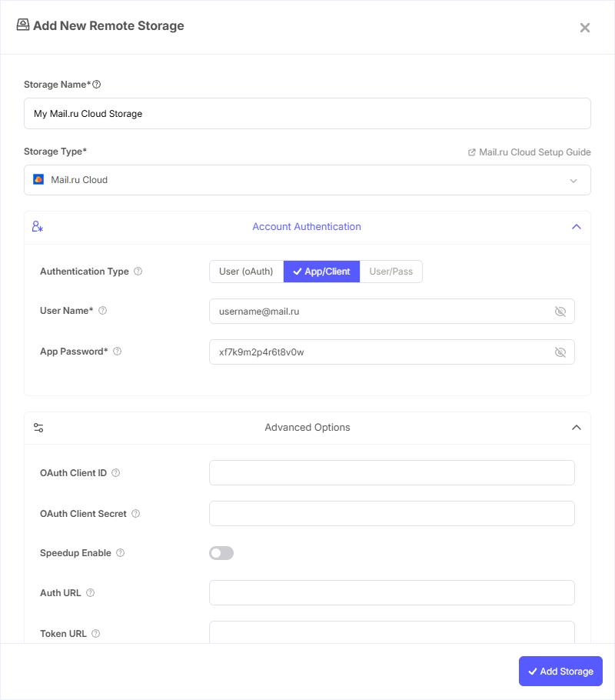Select User/Pass authentication mode

(391, 272)
